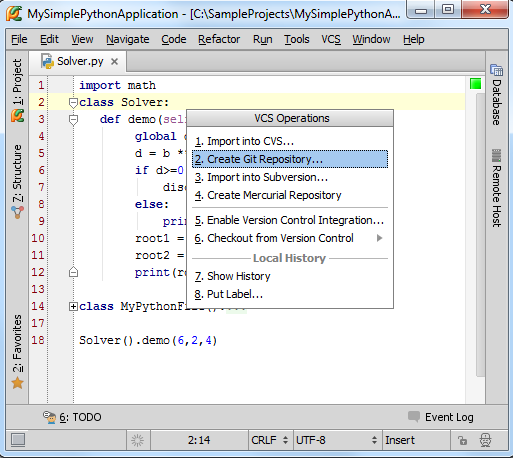Toggle the read-only lock icon in status bar
The image size is (513, 458).
(x=462, y=440)
